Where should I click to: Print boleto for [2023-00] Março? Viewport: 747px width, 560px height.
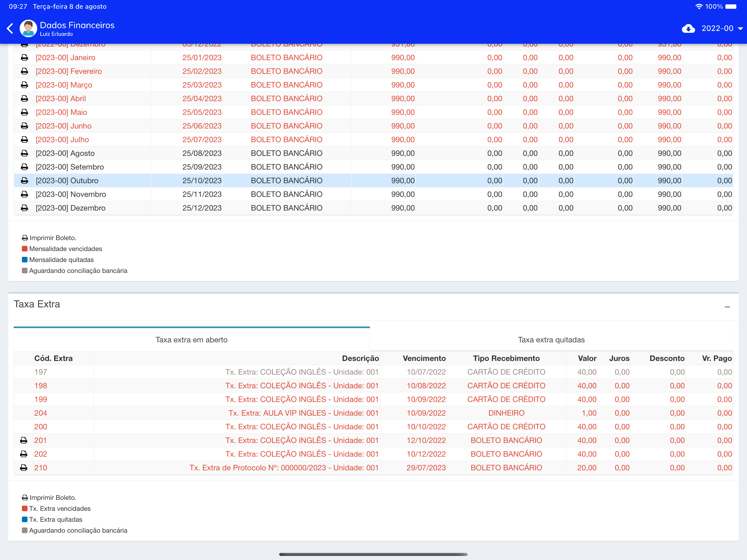(24, 85)
